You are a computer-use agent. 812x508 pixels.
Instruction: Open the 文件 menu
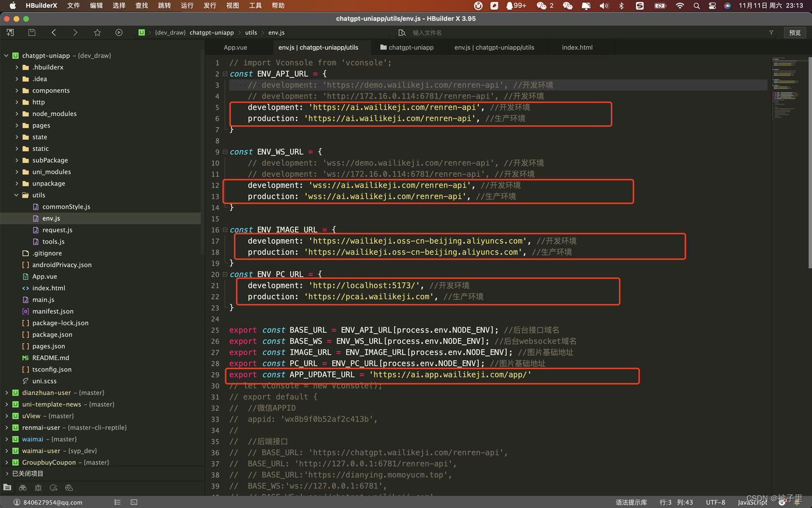pos(74,6)
